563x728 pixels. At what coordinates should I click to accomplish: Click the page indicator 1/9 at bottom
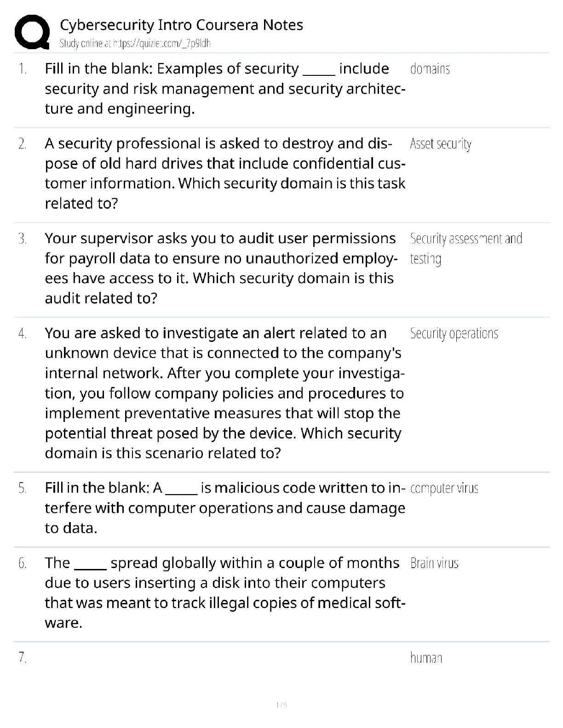[281, 705]
